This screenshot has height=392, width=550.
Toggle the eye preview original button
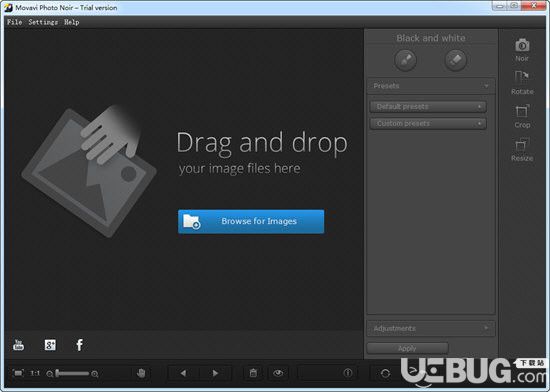pos(278,373)
